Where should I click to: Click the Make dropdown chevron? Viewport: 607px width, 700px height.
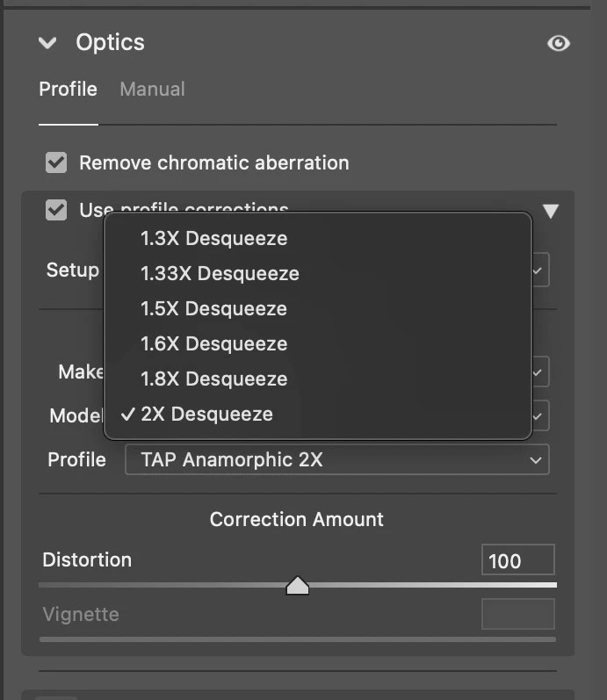[539, 372]
